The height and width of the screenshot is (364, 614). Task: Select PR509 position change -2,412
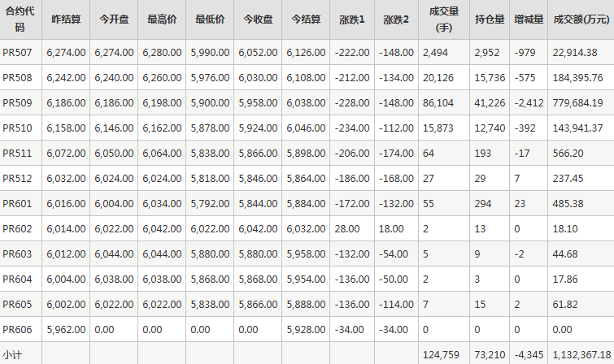(529, 103)
